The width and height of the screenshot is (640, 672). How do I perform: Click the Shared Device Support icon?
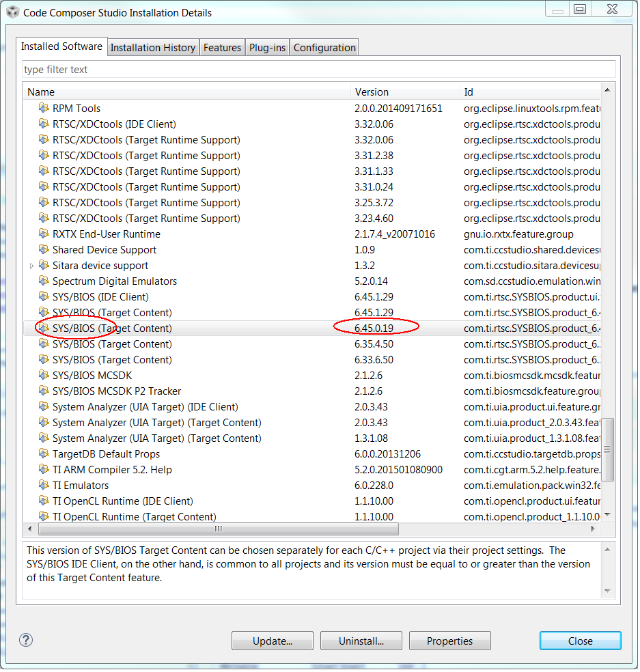pyautogui.click(x=44, y=250)
